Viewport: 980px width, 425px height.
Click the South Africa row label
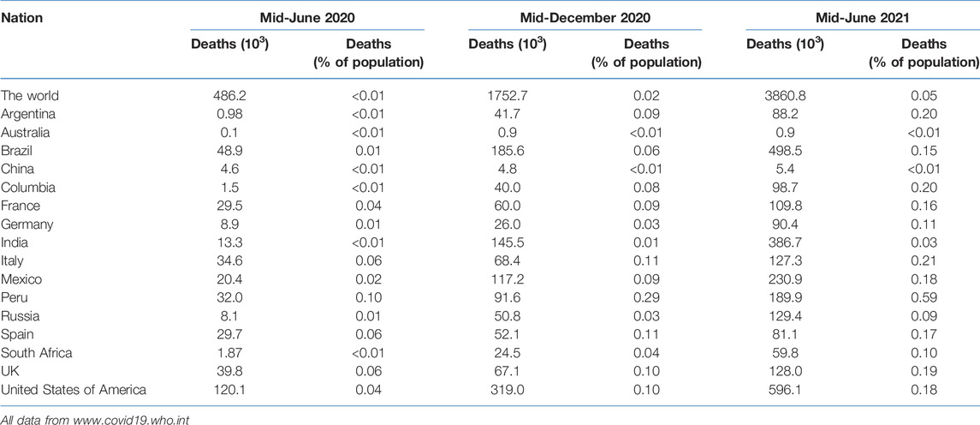(36, 353)
